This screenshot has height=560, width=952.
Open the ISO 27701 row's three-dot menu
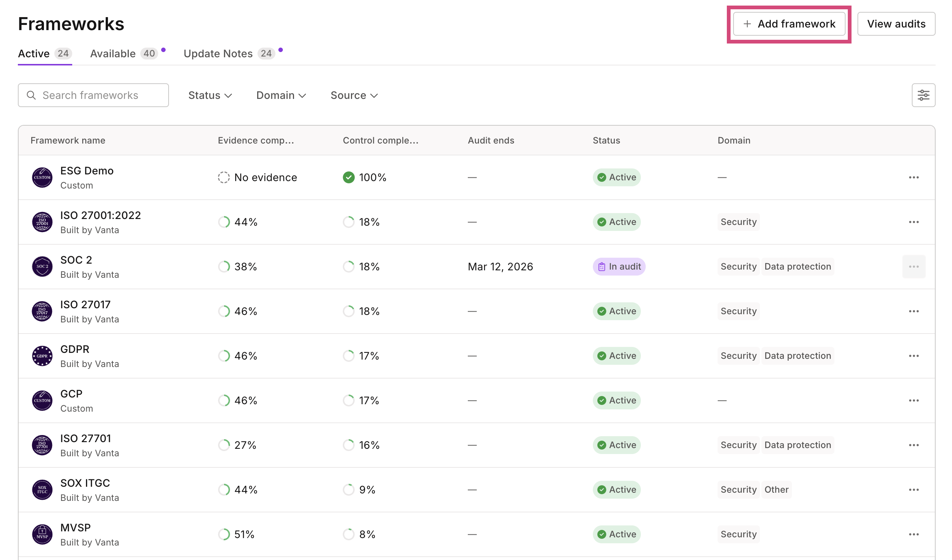coord(913,445)
